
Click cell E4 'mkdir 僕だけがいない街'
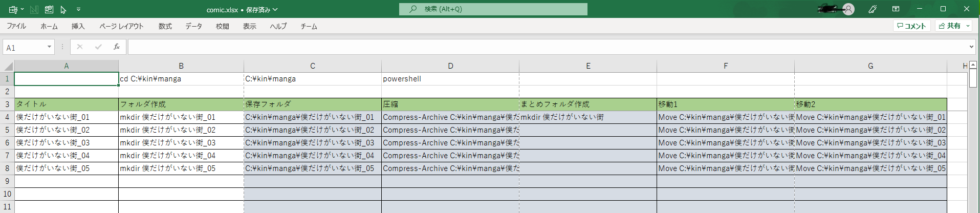point(588,117)
